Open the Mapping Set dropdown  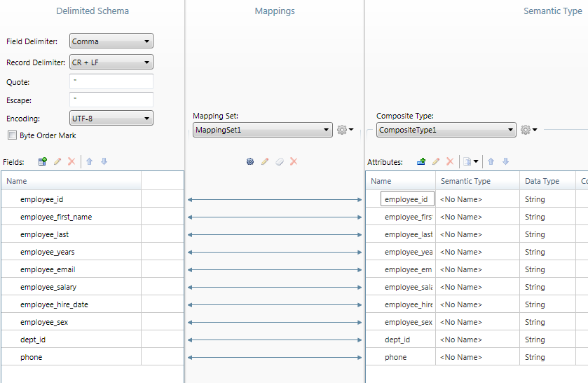[262, 130]
